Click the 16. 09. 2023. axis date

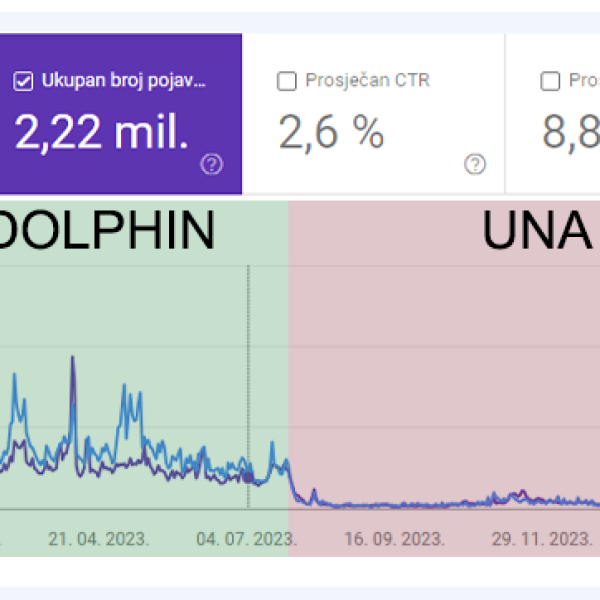[393, 539]
